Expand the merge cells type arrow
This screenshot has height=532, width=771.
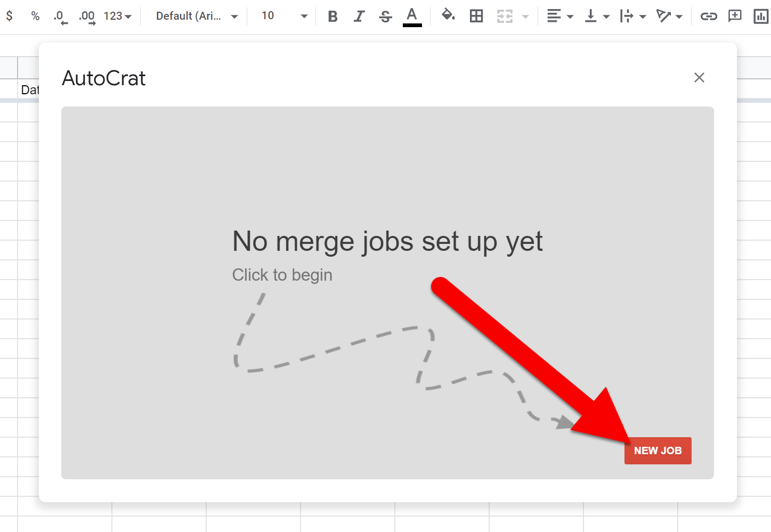pos(525,17)
